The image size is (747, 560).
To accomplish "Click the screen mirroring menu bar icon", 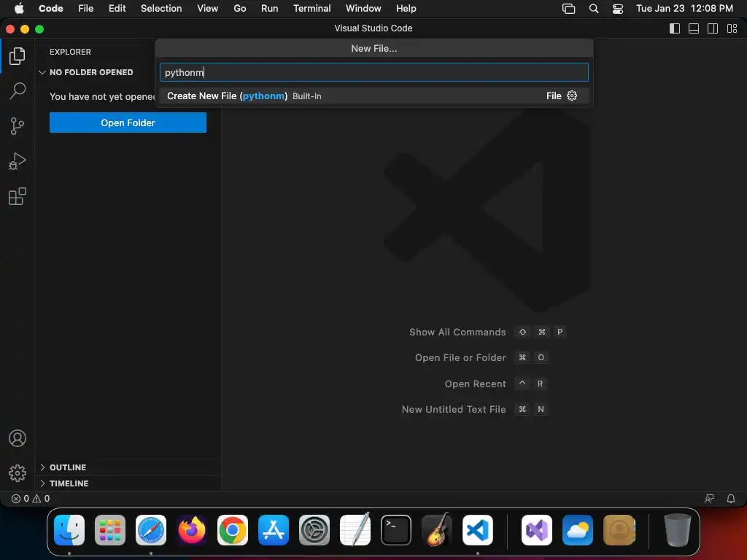I will [569, 9].
